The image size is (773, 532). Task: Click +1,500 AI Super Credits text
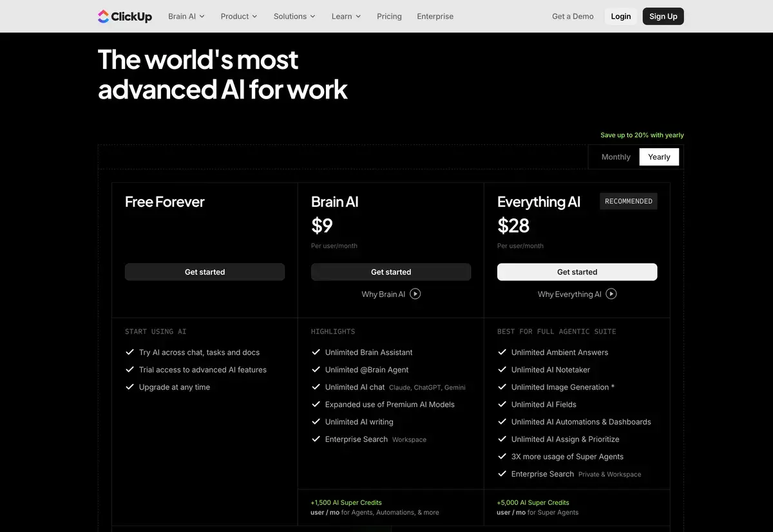(x=346, y=502)
